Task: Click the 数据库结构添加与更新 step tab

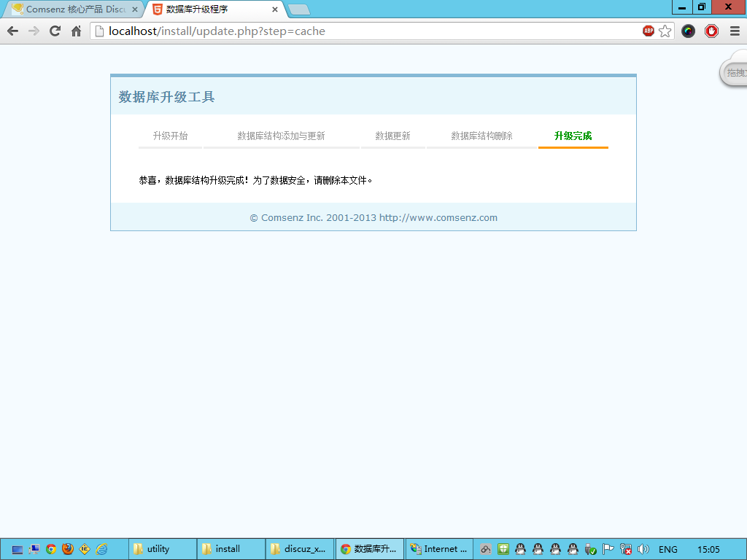Action: (x=281, y=136)
